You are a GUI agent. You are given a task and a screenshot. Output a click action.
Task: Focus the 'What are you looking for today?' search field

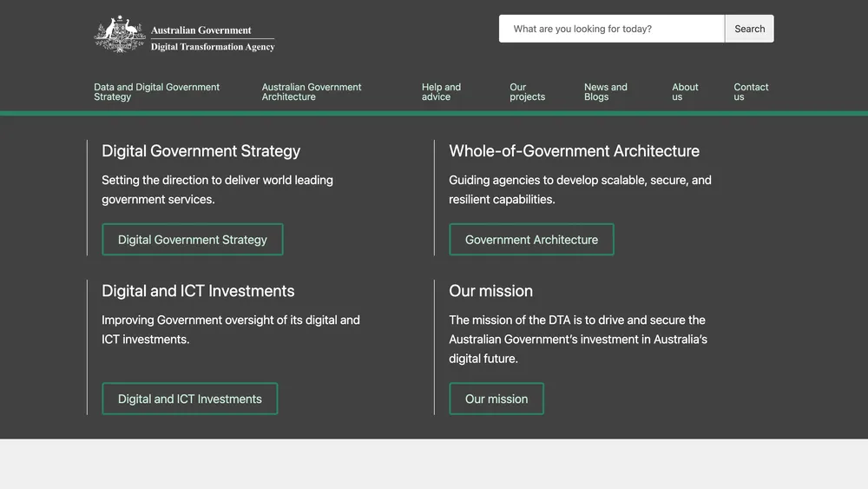click(612, 29)
